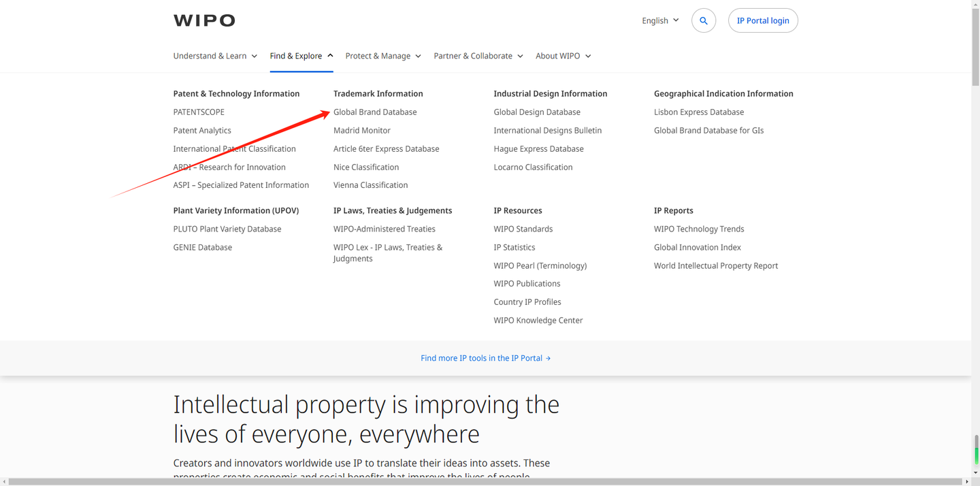Open the PATENTSCOPE link

199,112
